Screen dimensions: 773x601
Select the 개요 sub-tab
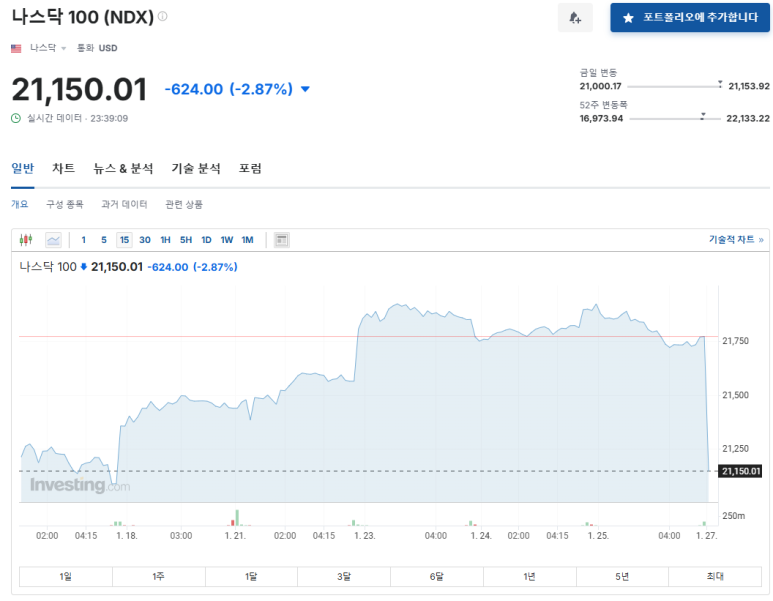tap(20, 204)
